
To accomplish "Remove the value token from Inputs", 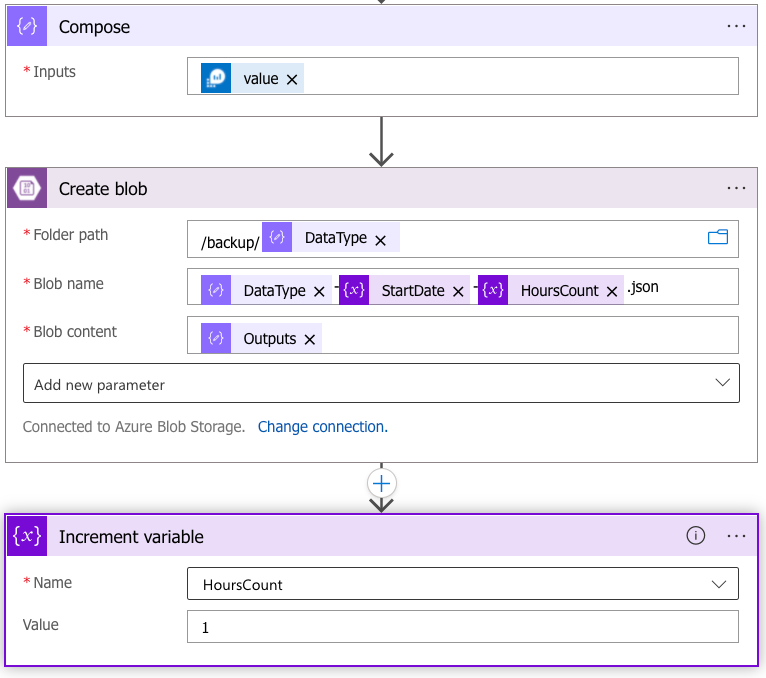I will [292, 79].
